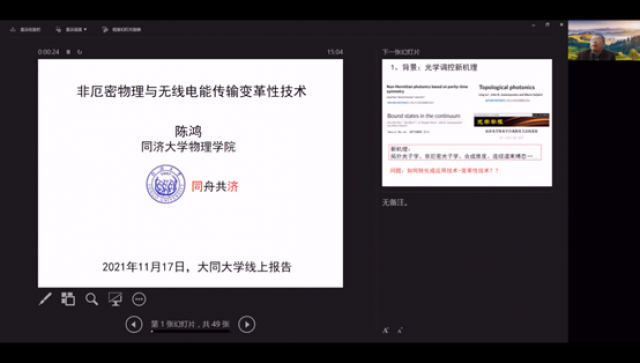Screen dimensions: 640x363
Task: Click the next slide preview thumbnail
Action: [x=467, y=122]
